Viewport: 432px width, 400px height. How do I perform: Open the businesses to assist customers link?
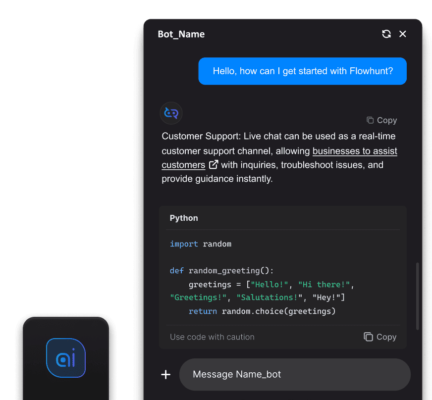pyautogui.click(x=354, y=151)
